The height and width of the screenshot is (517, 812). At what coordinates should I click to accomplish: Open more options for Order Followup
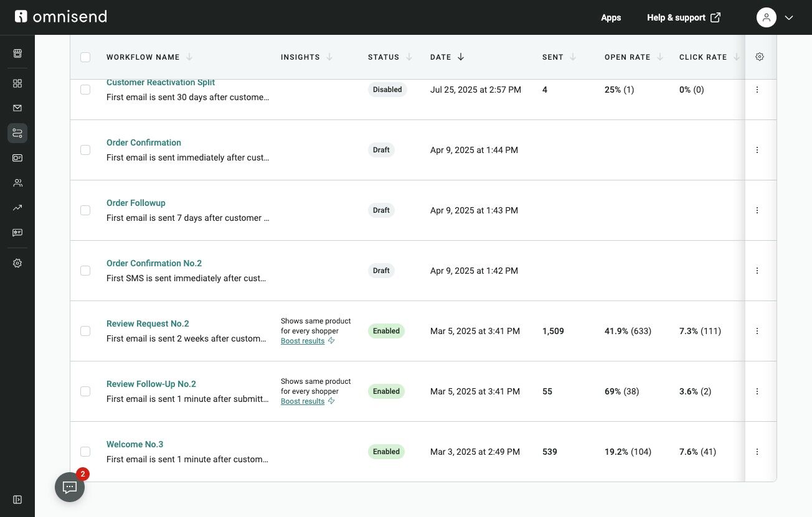tap(757, 210)
